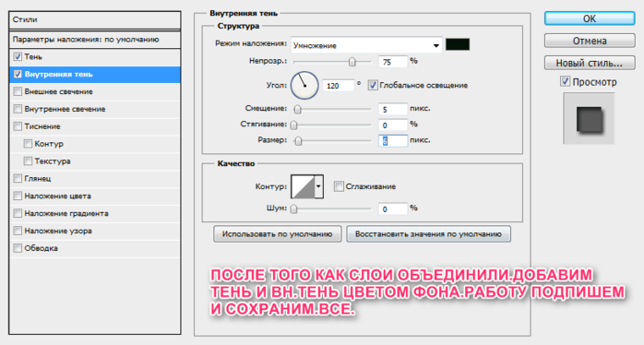Enable the Сглаживание checkbox

point(339,186)
